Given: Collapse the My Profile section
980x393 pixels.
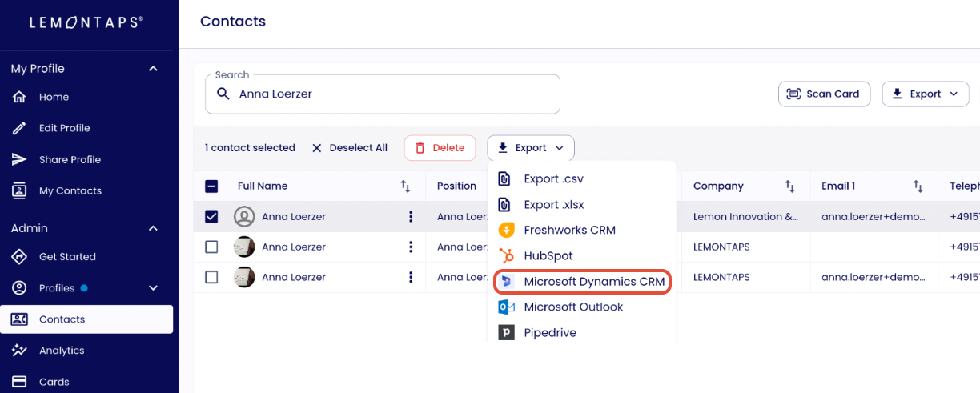Looking at the screenshot, I should point(153,69).
